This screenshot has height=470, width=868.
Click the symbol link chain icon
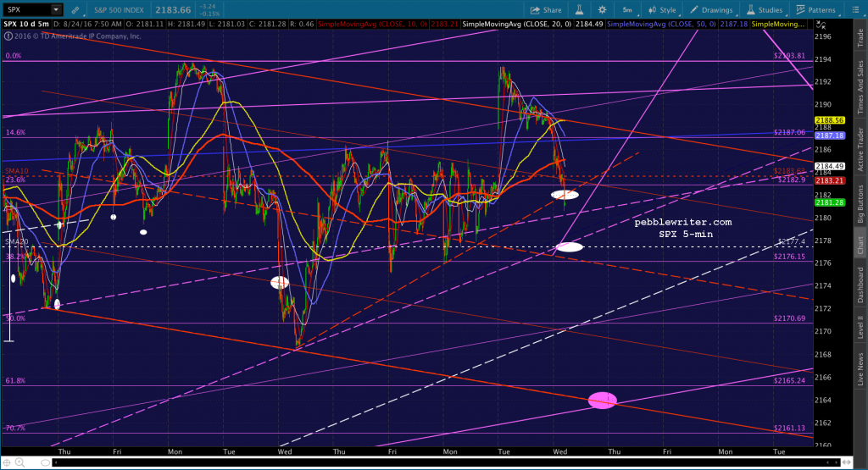tap(75, 10)
